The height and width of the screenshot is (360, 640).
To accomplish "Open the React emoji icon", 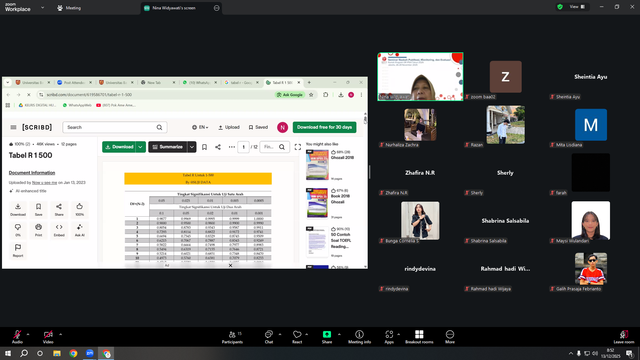I will pyautogui.click(x=297, y=334).
